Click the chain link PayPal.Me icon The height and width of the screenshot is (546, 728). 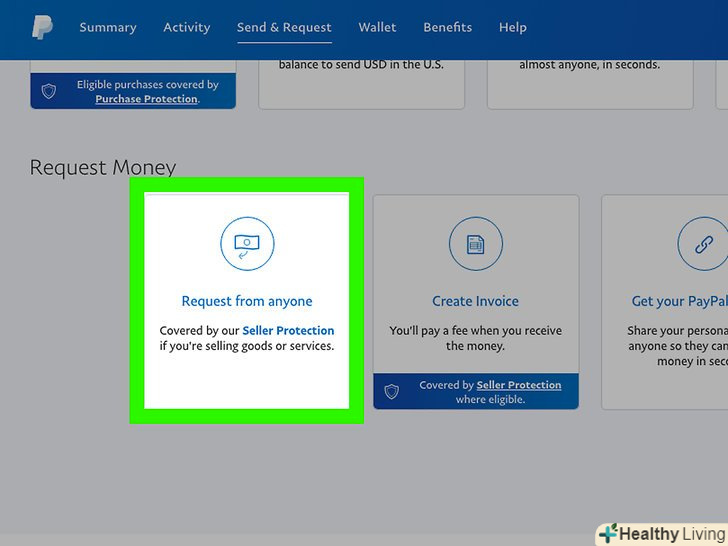click(703, 243)
